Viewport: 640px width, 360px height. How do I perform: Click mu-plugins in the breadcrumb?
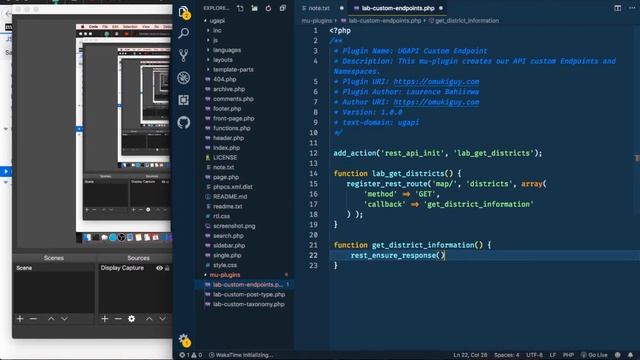(316, 20)
